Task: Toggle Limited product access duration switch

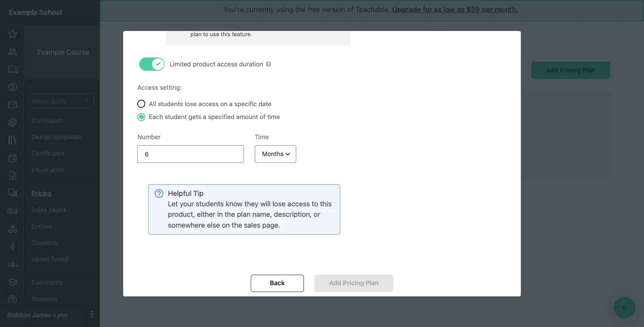Action: (152, 64)
